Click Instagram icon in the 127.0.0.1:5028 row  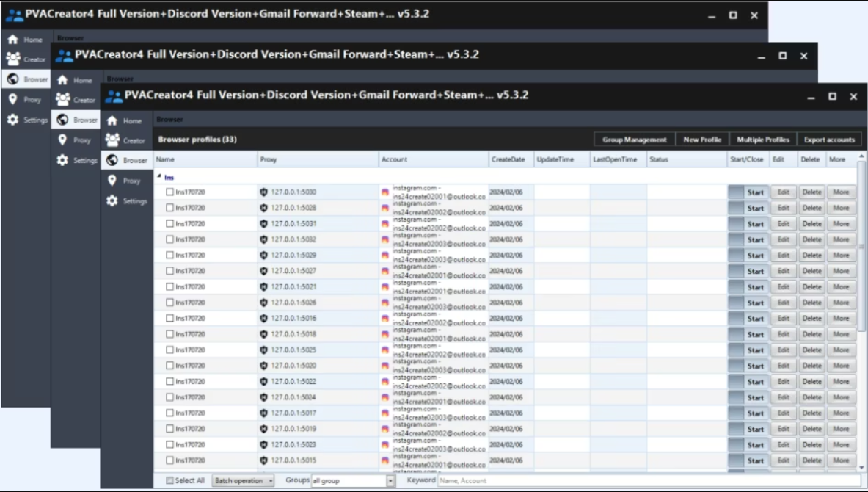[385, 208]
